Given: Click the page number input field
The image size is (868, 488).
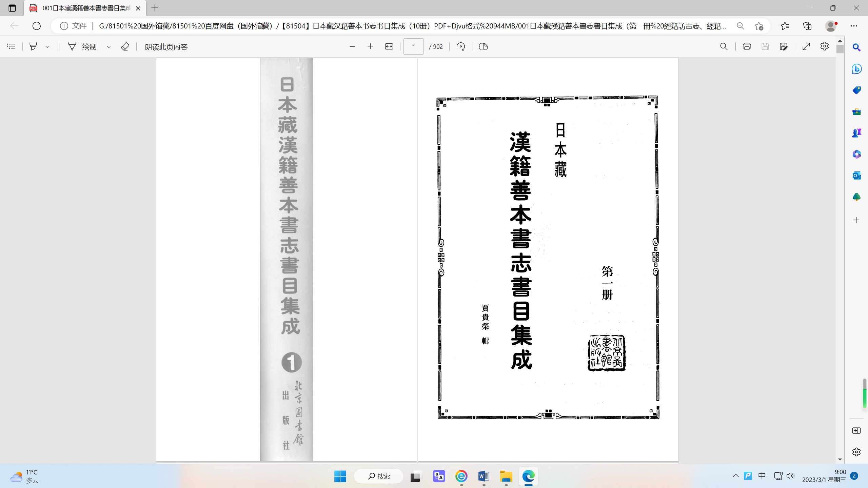Looking at the screenshot, I should [x=413, y=46].
